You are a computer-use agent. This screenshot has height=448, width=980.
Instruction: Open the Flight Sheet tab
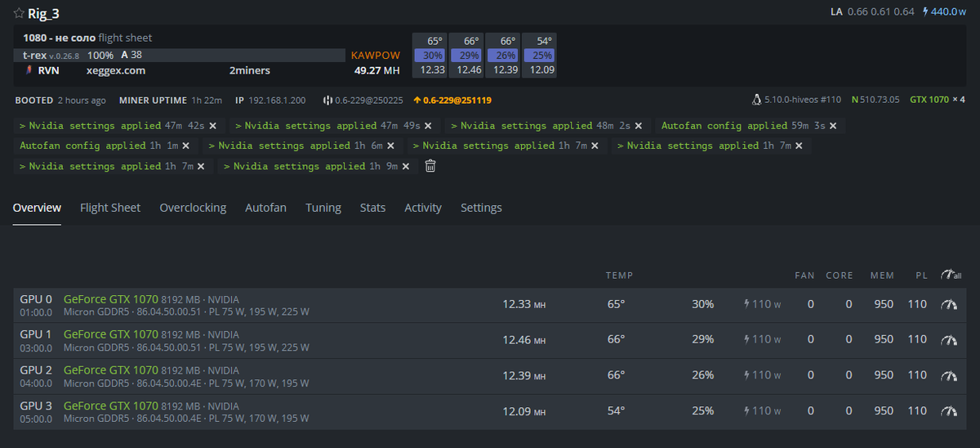click(x=110, y=208)
